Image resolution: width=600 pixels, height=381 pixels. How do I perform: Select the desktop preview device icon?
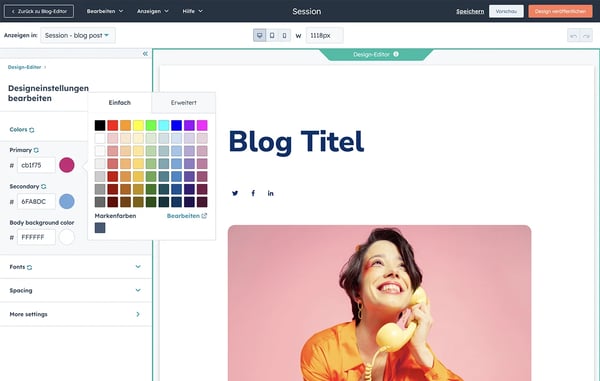click(259, 36)
